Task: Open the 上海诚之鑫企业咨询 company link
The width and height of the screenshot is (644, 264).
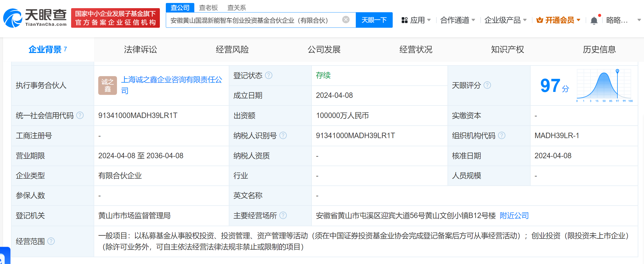Action: click(171, 80)
